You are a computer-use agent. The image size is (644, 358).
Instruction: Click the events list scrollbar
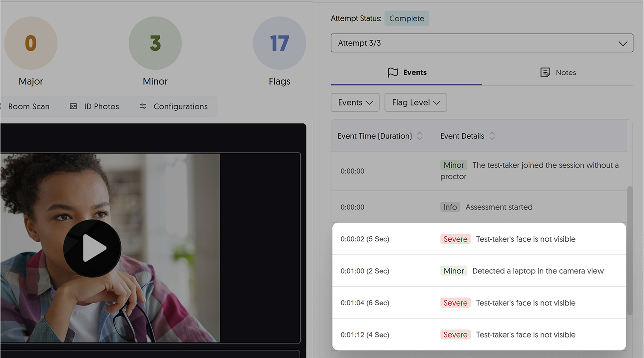(x=630, y=250)
